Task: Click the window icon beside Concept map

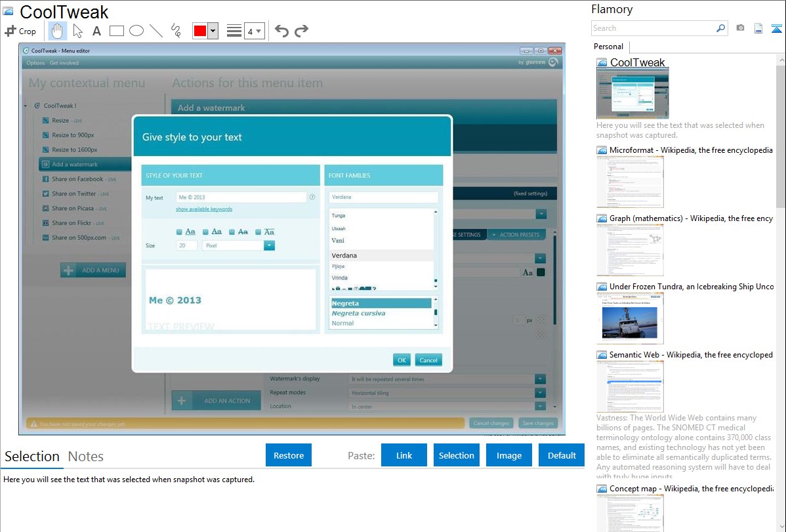Action: click(x=602, y=489)
